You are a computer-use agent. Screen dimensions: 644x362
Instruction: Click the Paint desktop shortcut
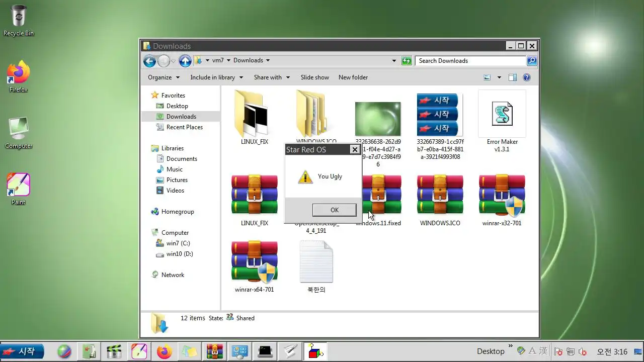(19, 190)
